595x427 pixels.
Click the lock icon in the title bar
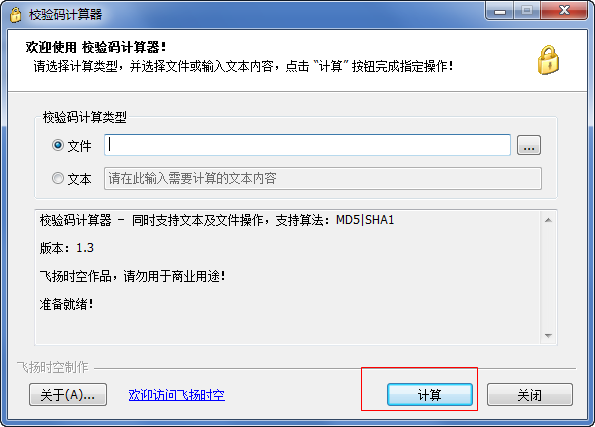pyautogui.click(x=15, y=14)
